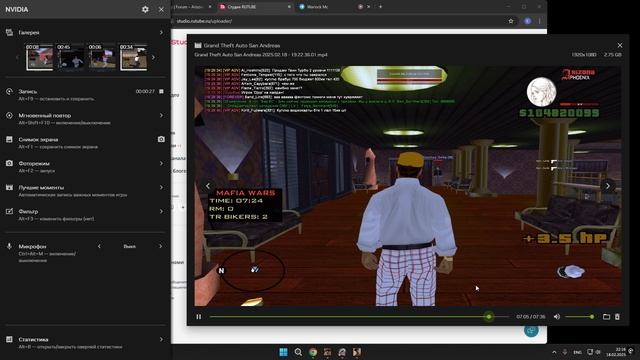Open Chrome from the taskbar
Screen dimensions: 640x360
click(313, 352)
